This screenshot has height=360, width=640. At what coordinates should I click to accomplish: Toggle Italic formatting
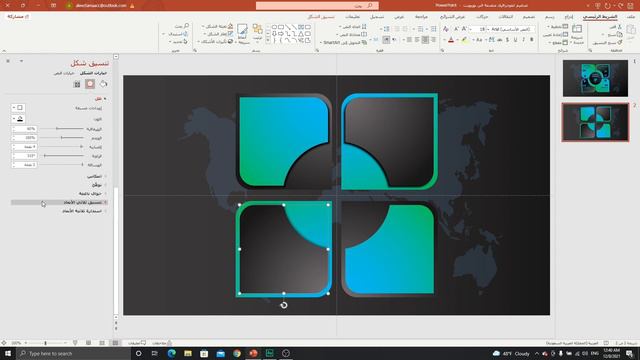(523, 40)
